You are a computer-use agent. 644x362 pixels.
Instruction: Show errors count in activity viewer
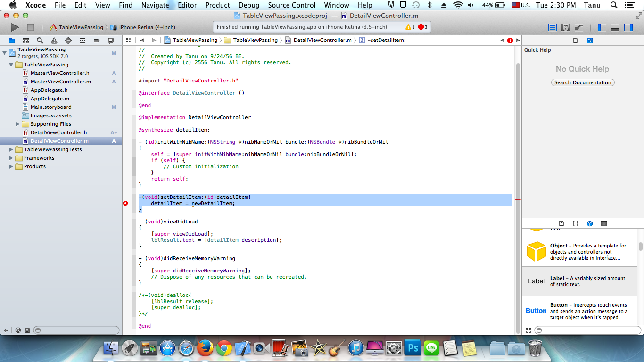click(423, 27)
